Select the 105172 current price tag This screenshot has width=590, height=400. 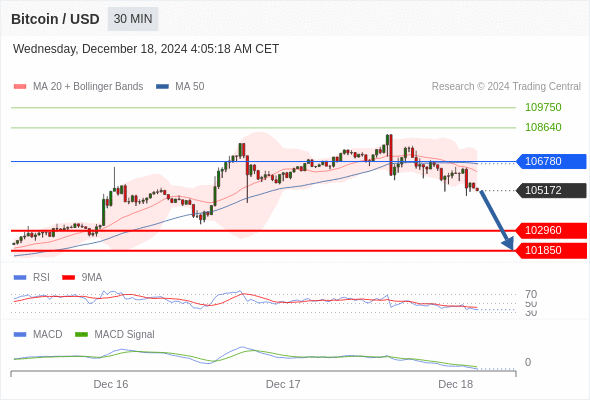click(x=551, y=190)
